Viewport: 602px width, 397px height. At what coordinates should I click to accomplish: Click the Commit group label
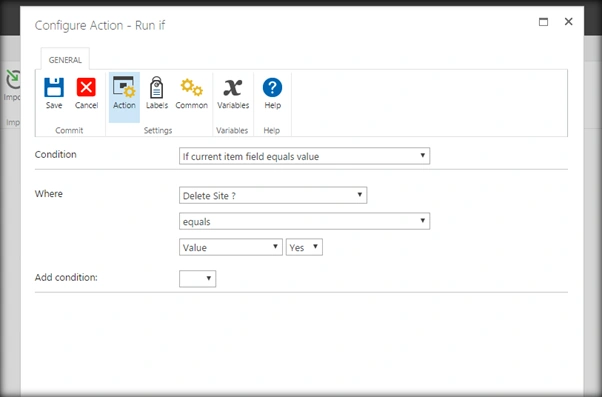[69, 131]
